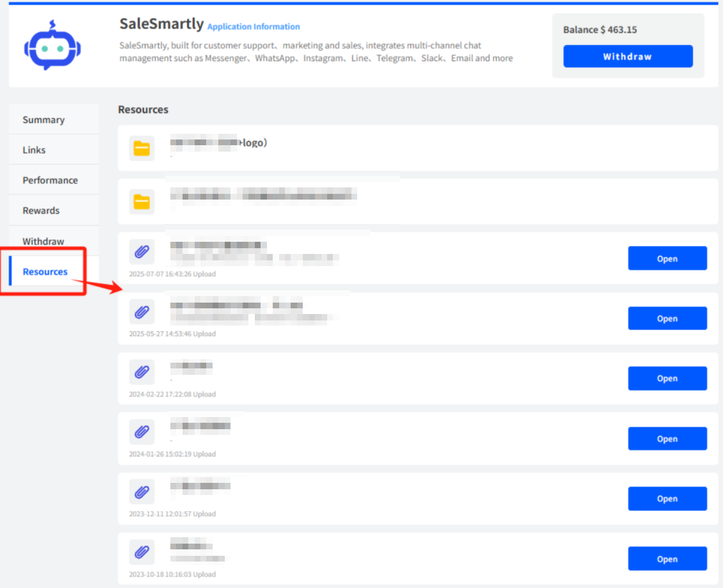Image resolution: width=723 pixels, height=588 pixels.
Task: Switch to the Performance tab
Action: tap(54, 180)
